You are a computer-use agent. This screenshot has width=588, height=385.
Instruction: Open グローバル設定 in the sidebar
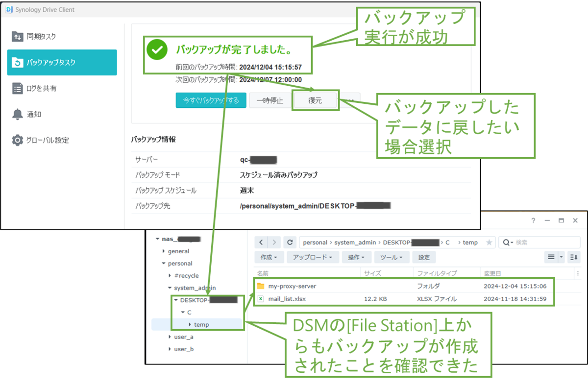coord(62,140)
